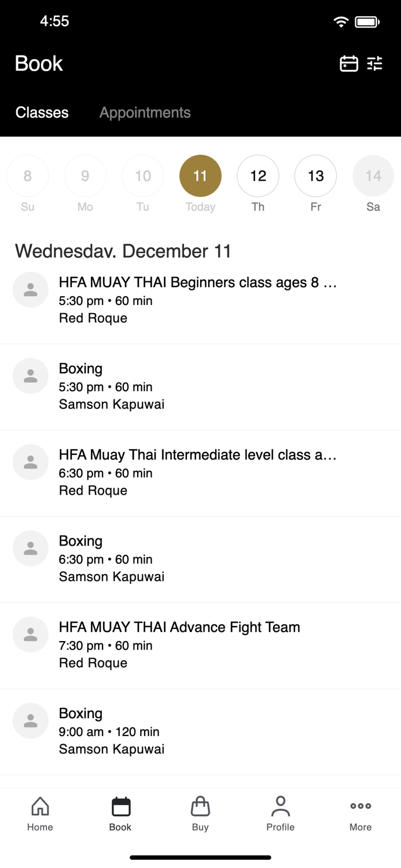The image size is (401, 868).
Task: Switch to the Appointments tab
Action: click(x=145, y=112)
